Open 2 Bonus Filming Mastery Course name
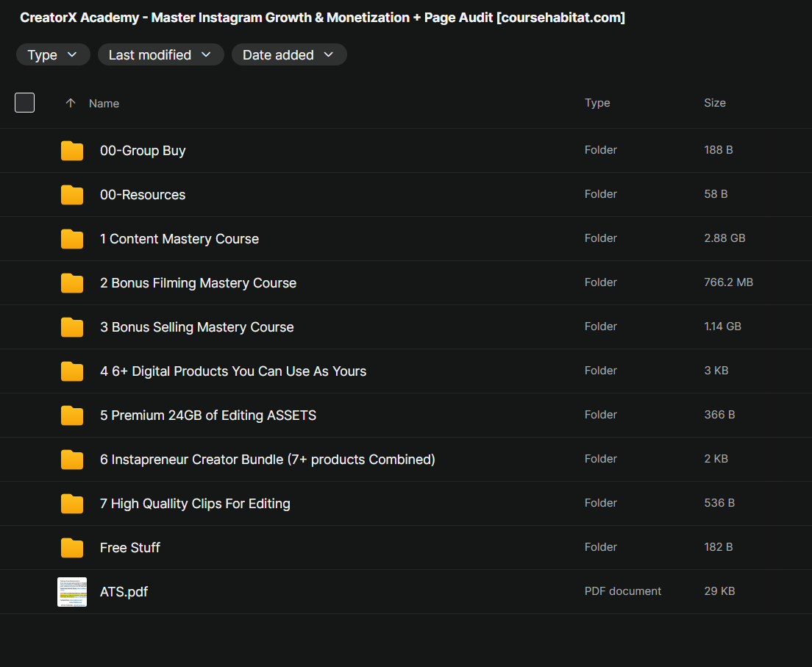Image resolution: width=812 pixels, height=667 pixels. (x=198, y=282)
